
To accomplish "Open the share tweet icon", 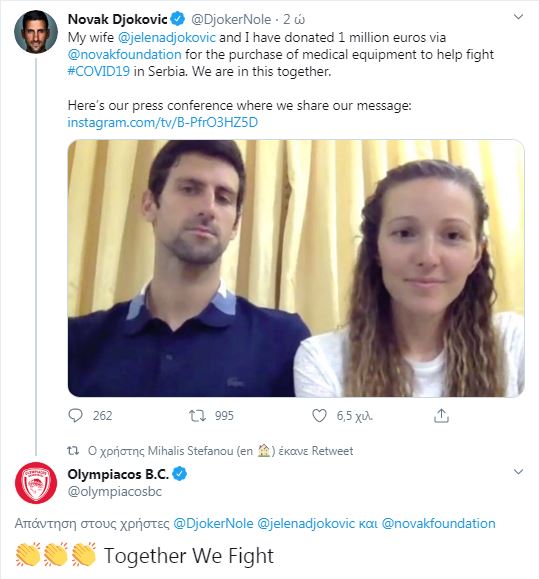I will [441, 415].
